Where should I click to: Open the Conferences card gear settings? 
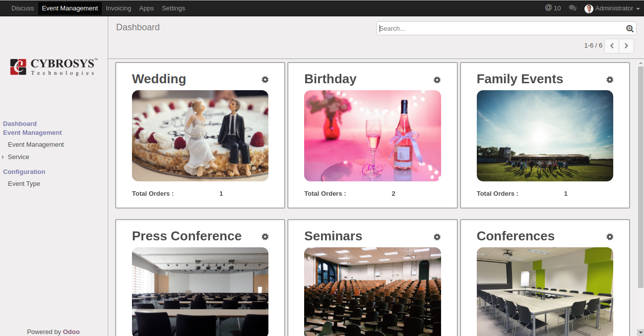tap(610, 237)
